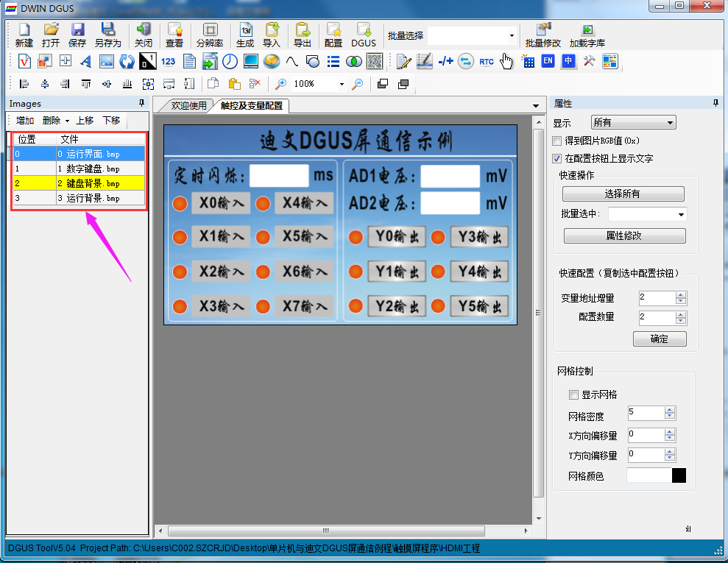Click the Y0输出 button on canvas

click(397, 237)
